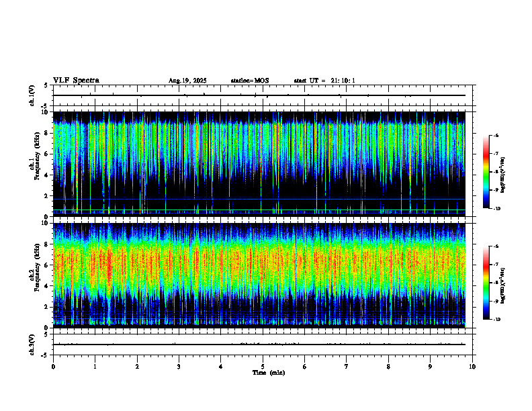Click the "station=MOS" header label
This screenshot has width=532, height=411.
tap(250, 81)
